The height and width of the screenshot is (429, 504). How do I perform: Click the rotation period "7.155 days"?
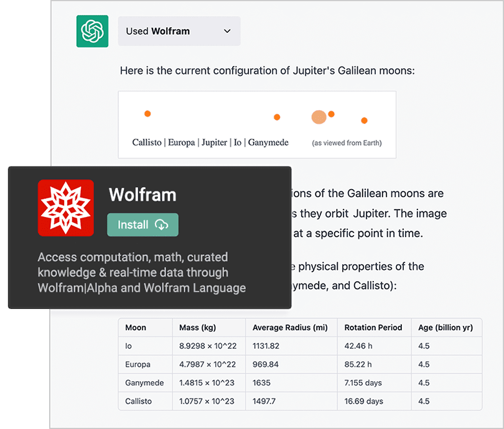pos(363,383)
